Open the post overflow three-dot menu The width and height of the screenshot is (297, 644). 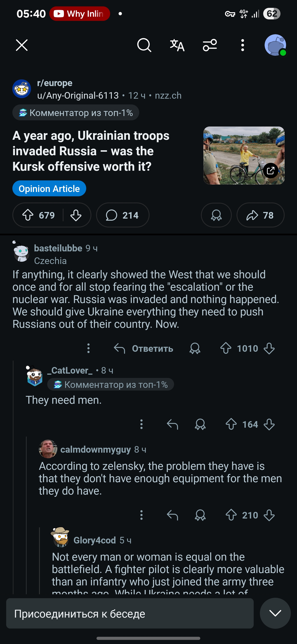242,45
